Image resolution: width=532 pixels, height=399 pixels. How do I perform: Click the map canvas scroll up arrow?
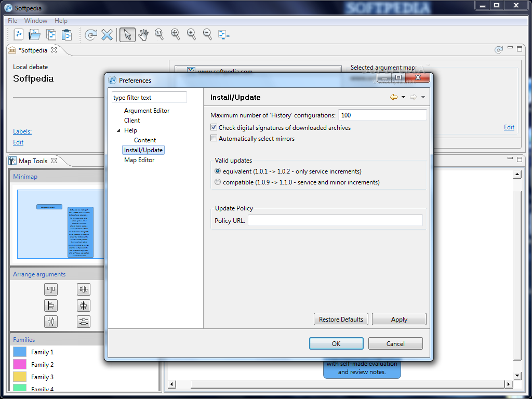[517, 175]
